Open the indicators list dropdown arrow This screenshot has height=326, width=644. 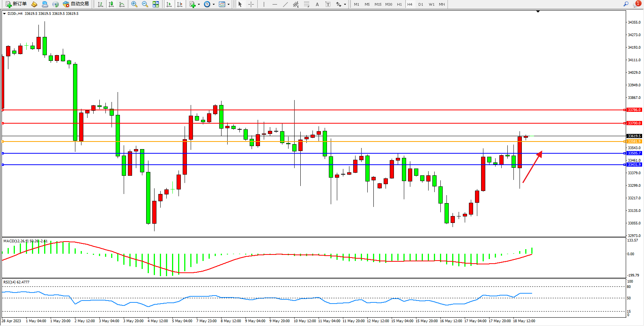tap(199, 5)
